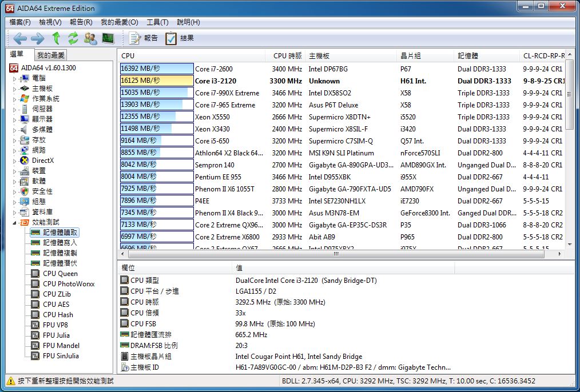
Task: Expand the 伺服器 tree node
Action: click(14, 109)
